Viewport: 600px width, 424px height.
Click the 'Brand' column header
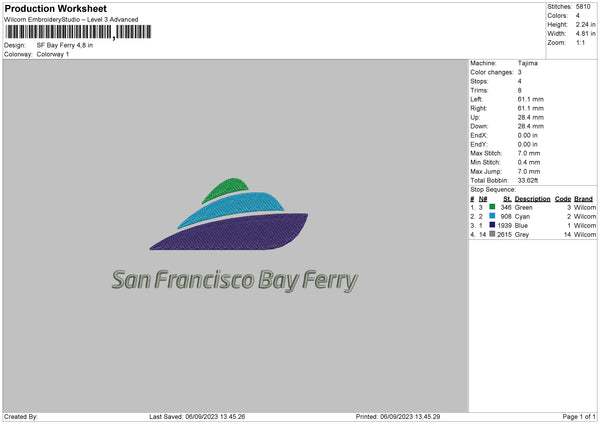(584, 199)
